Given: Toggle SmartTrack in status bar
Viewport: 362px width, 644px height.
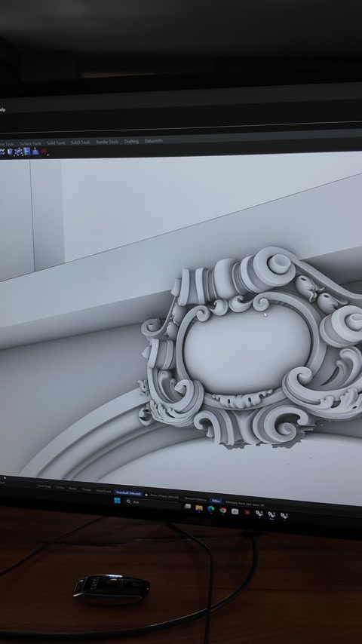Looking at the screenshot, I should pos(103,491).
